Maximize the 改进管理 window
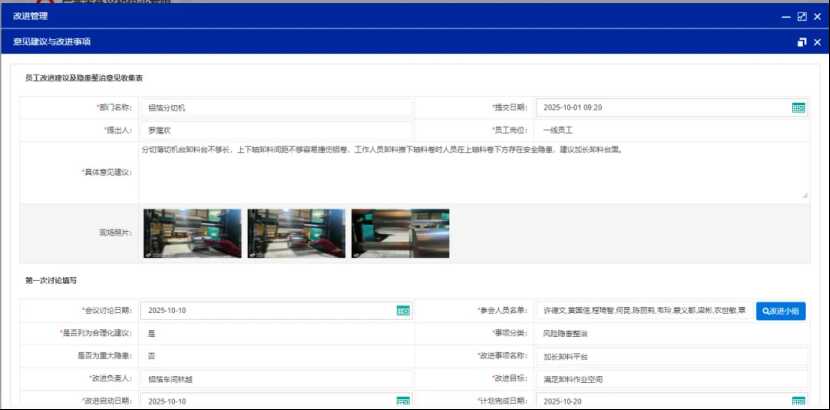 click(x=801, y=16)
